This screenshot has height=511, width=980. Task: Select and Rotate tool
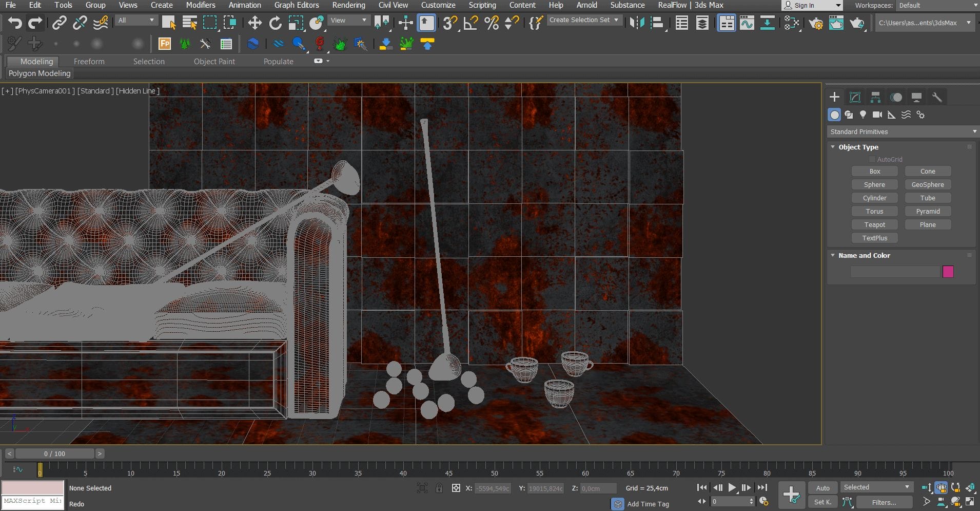click(276, 23)
